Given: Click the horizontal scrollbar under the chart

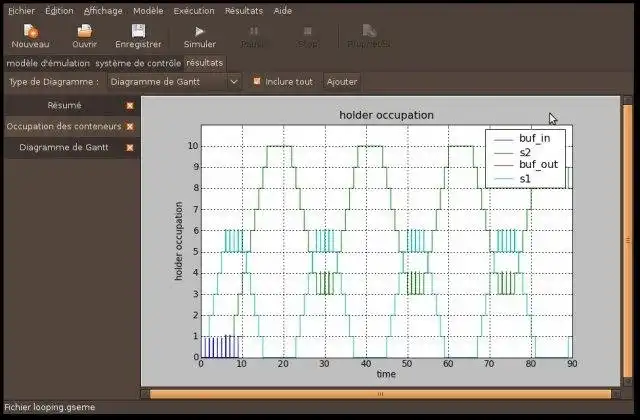Looking at the screenshot, I should pos(380,394).
